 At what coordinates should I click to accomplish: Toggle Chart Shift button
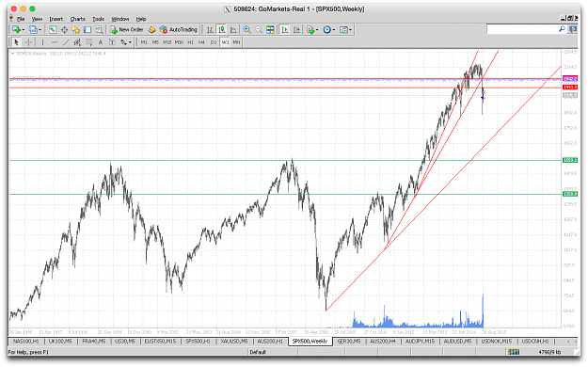296,30
